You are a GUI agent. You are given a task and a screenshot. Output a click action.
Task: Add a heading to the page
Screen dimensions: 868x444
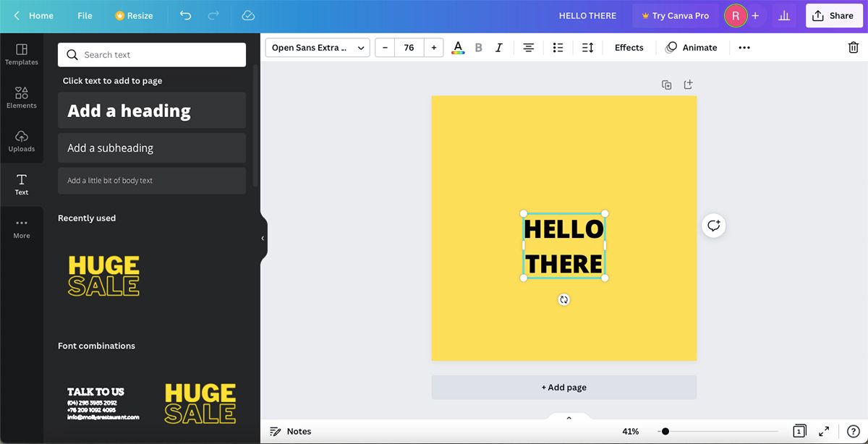pos(152,110)
